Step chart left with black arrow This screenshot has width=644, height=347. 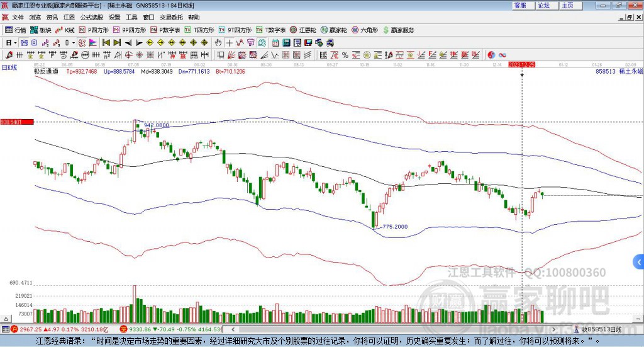point(128,43)
